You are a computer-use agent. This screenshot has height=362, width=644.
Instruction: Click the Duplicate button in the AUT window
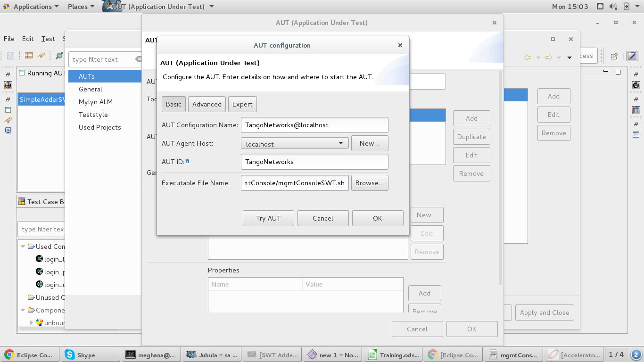[x=471, y=137]
